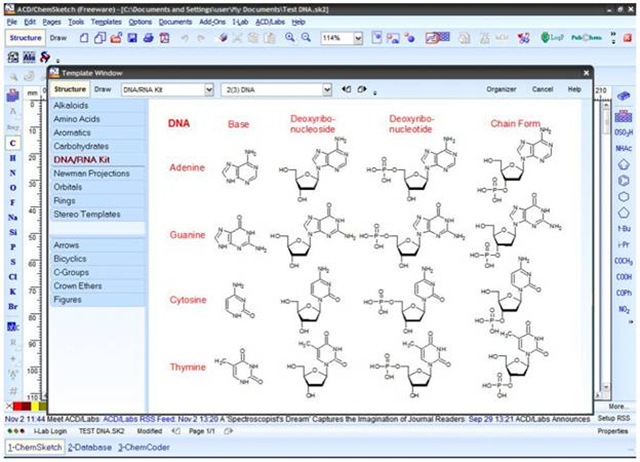Pick the NO2 group in right panel

(x=623, y=309)
